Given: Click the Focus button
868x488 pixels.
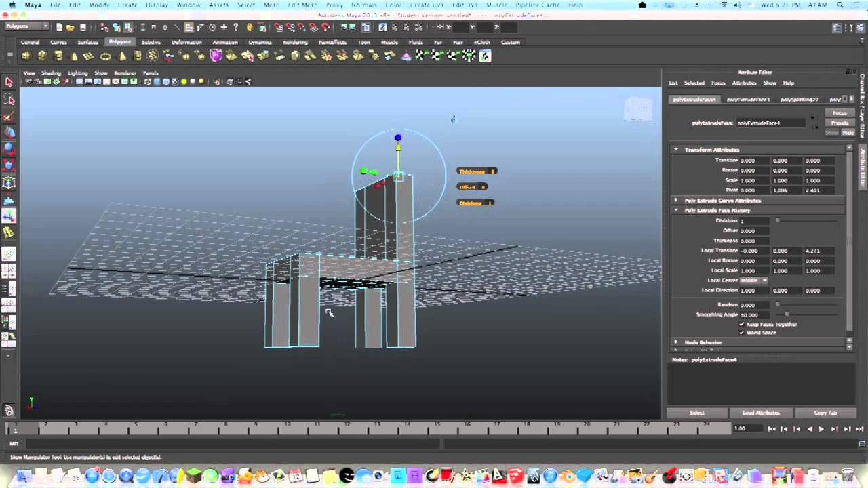Looking at the screenshot, I should pos(840,113).
